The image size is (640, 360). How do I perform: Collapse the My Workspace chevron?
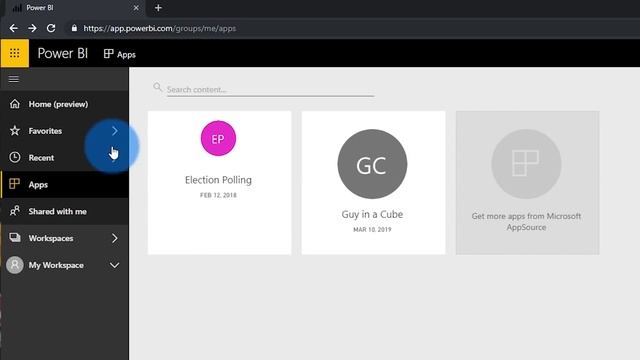coord(115,265)
